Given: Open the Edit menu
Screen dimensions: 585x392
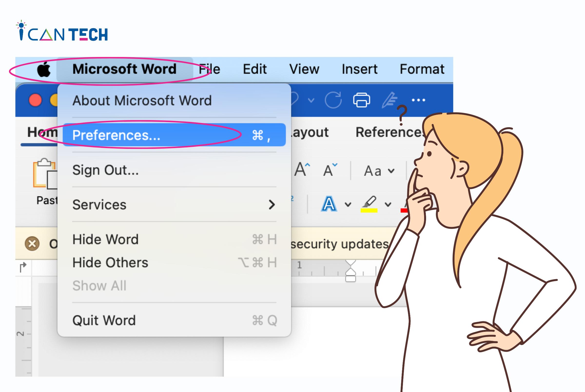Looking at the screenshot, I should click(255, 69).
